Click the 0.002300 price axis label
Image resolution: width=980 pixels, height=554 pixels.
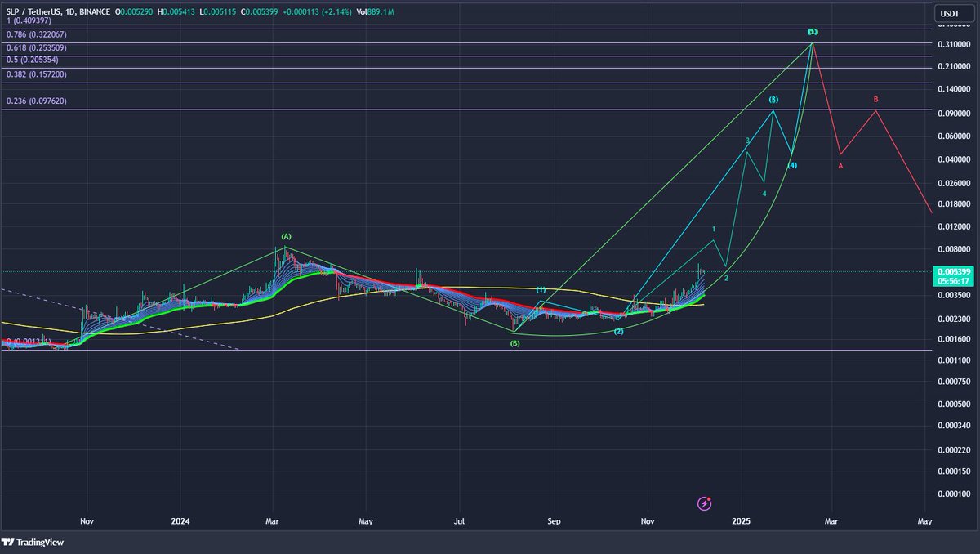[953, 318]
